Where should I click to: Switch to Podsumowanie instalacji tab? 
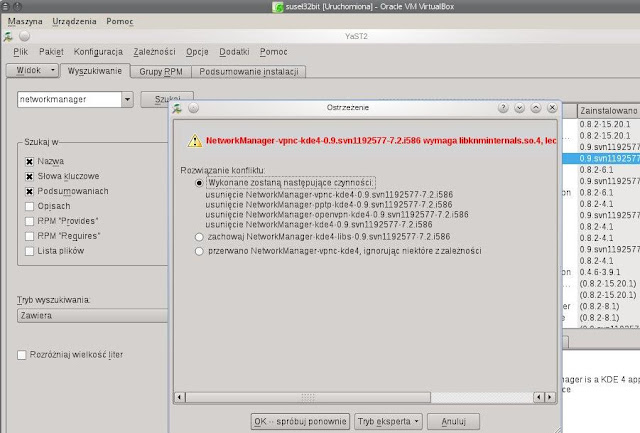[249, 71]
